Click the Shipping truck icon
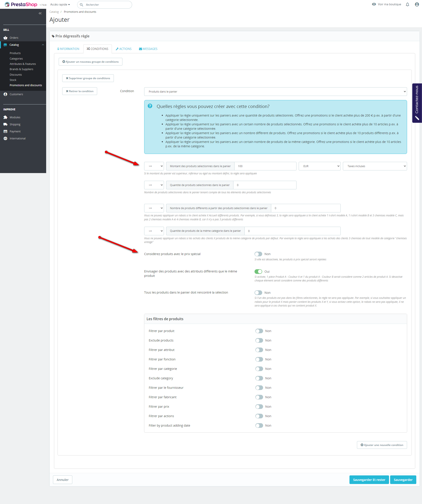The width and height of the screenshot is (422, 504). coord(5,124)
